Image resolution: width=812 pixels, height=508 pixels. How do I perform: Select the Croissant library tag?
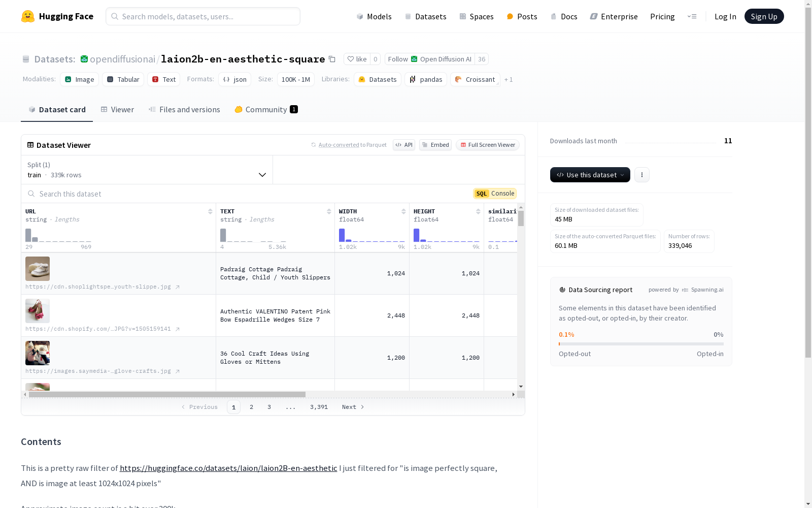475,79
